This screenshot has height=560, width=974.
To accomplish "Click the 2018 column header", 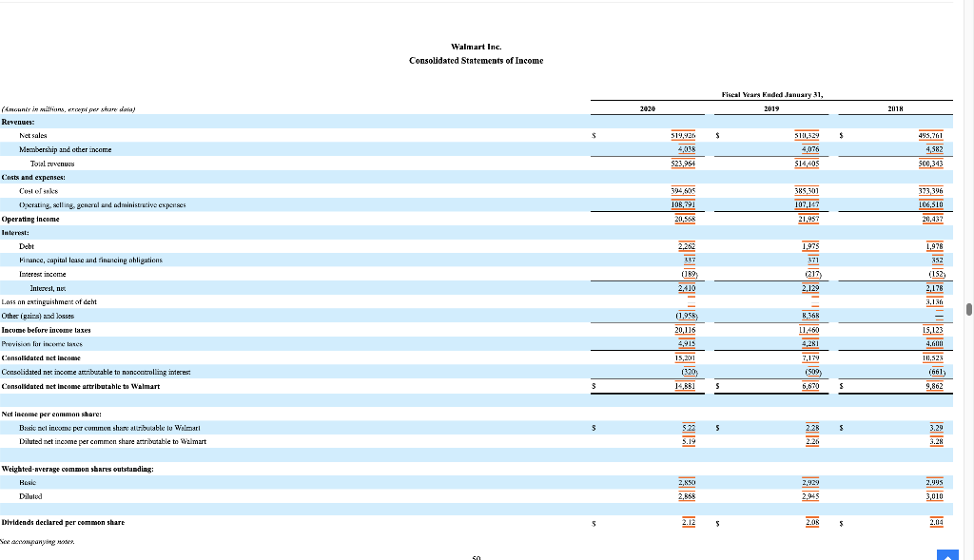I will pos(895,108).
